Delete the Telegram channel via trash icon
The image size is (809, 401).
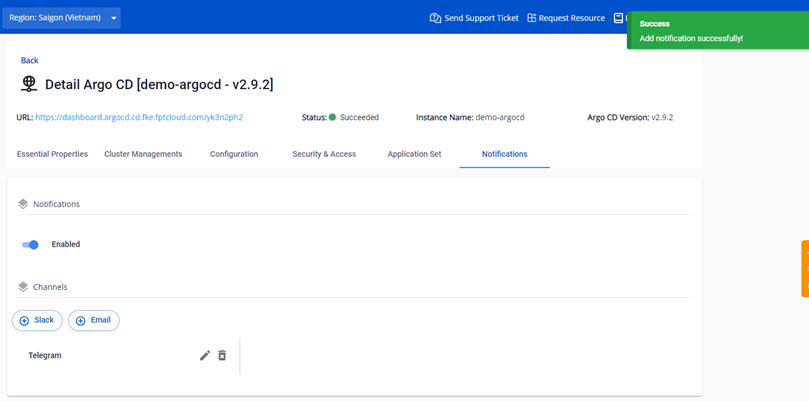tap(222, 355)
